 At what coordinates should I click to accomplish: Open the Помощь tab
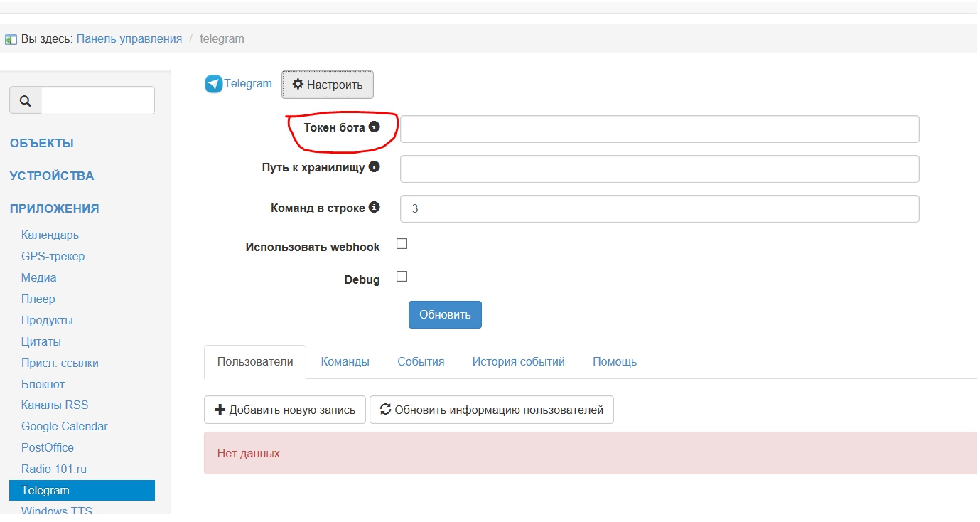[x=615, y=362]
